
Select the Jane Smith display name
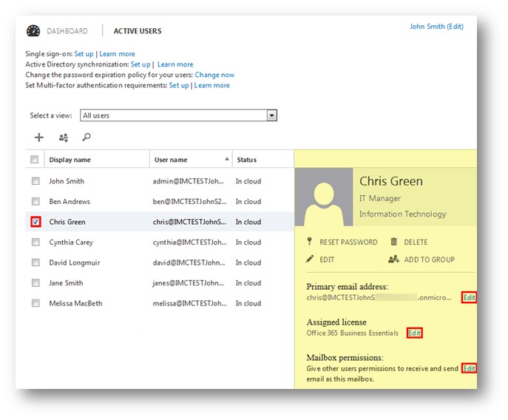pyautogui.click(x=66, y=283)
